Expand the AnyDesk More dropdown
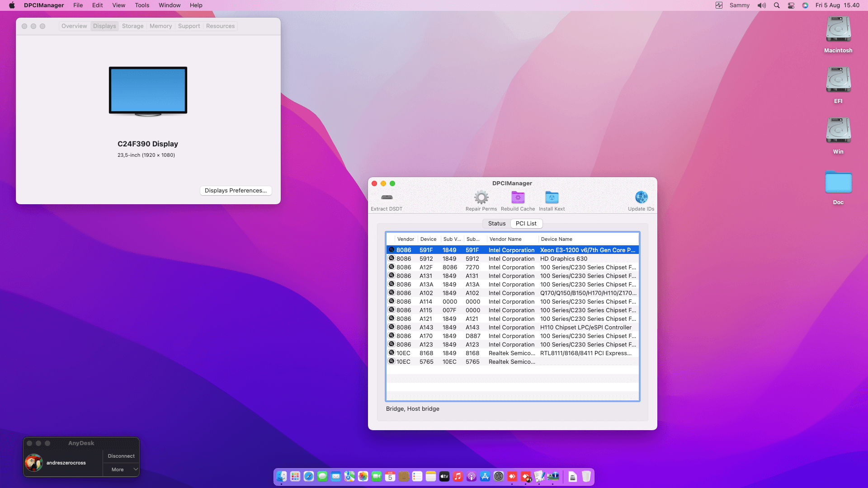Image resolution: width=868 pixels, height=488 pixels. coord(121,469)
